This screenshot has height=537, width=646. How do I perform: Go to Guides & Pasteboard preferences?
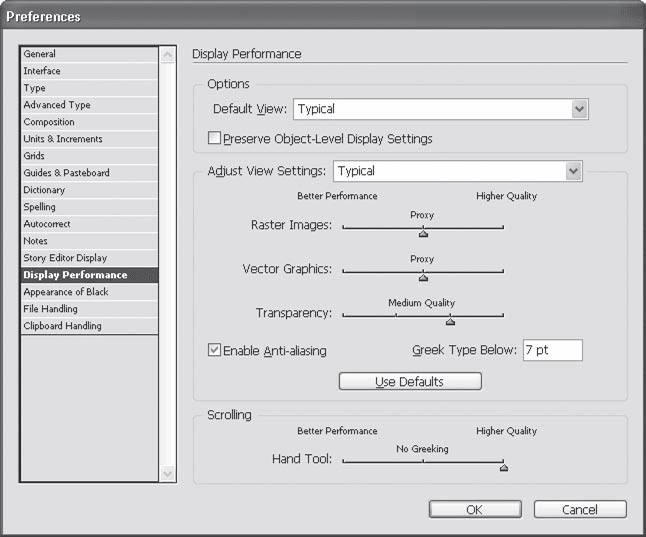click(x=66, y=173)
